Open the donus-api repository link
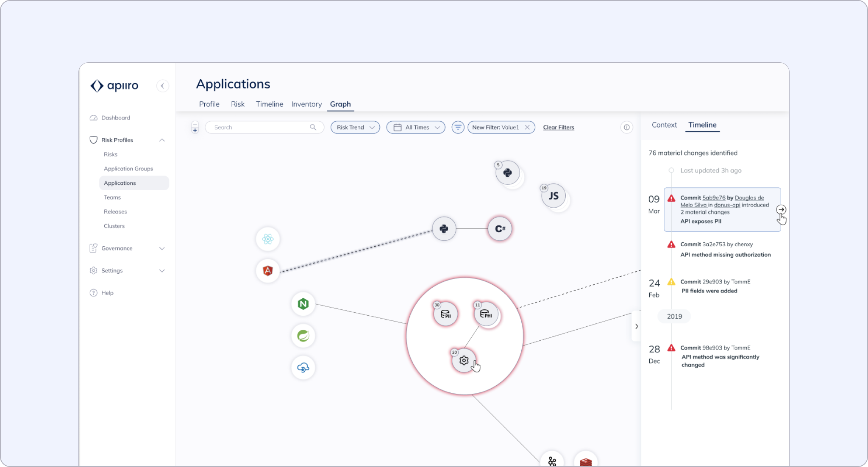 click(x=727, y=205)
